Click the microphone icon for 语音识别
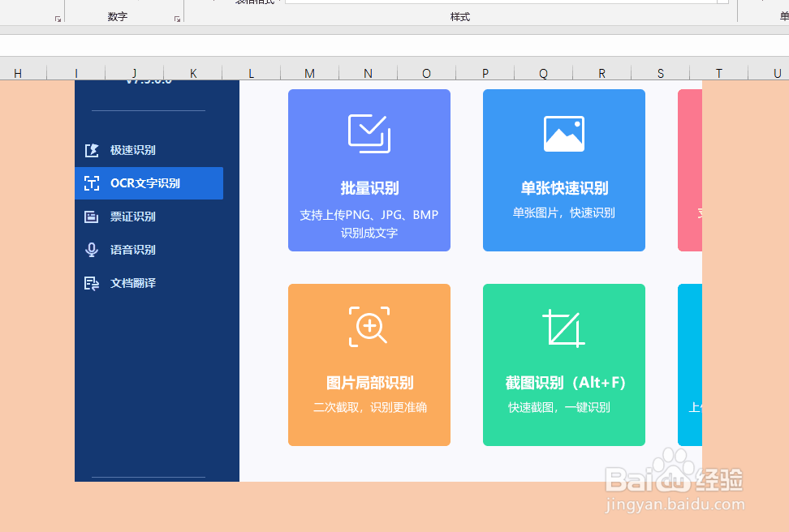Image resolution: width=789 pixels, height=532 pixels. 92,250
